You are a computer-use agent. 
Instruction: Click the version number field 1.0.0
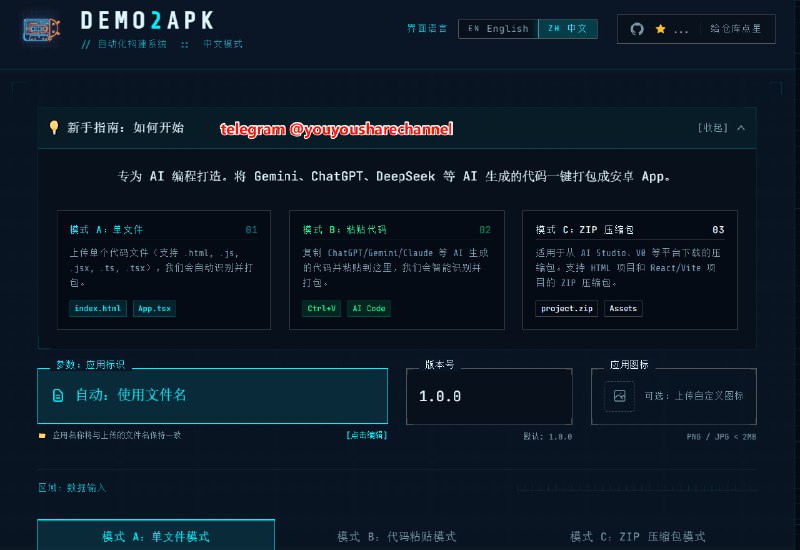click(489, 396)
